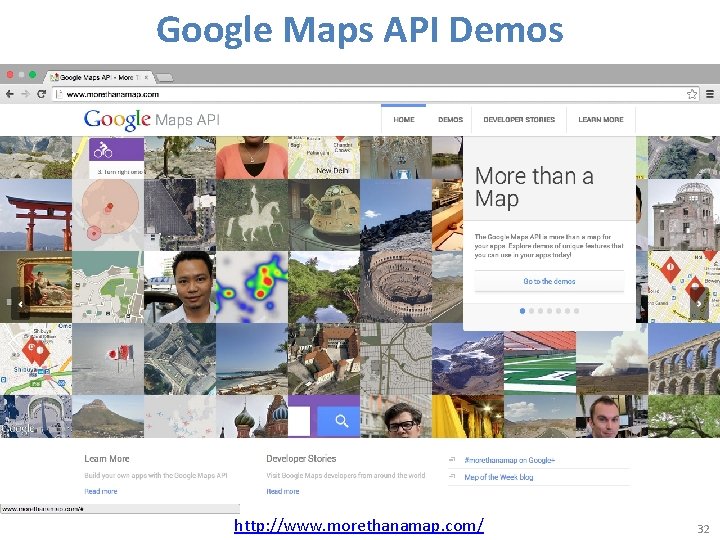720x540 pixels.
Task: Open a new browser tab
Action: coord(165,77)
